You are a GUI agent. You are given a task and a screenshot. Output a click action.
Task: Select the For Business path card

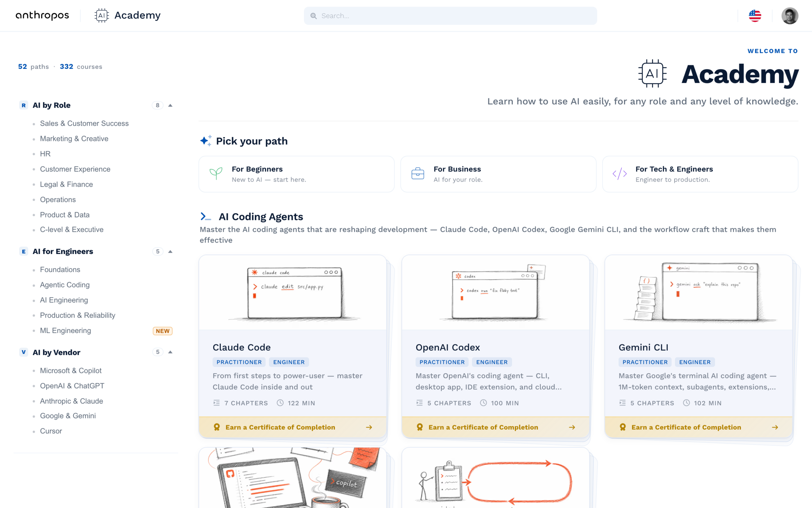(x=498, y=174)
